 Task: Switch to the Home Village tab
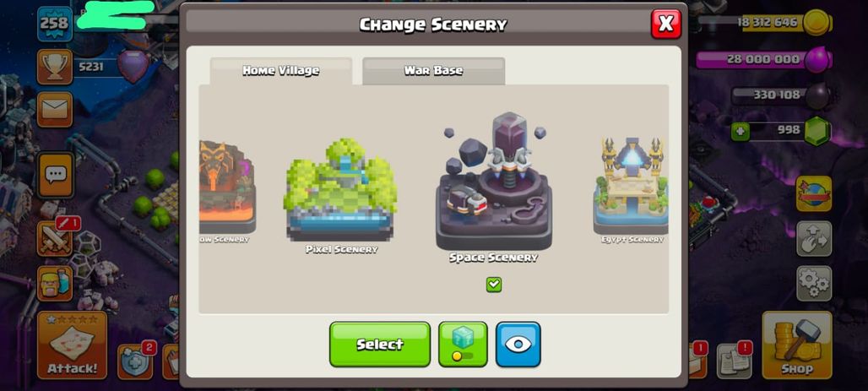click(280, 71)
